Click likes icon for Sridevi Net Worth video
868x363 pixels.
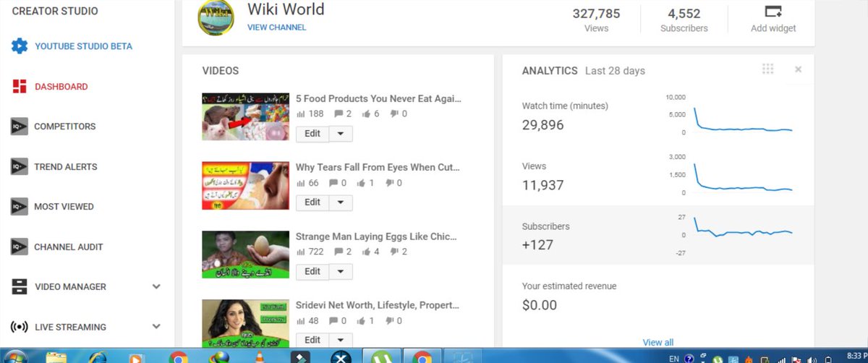point(362,321)
